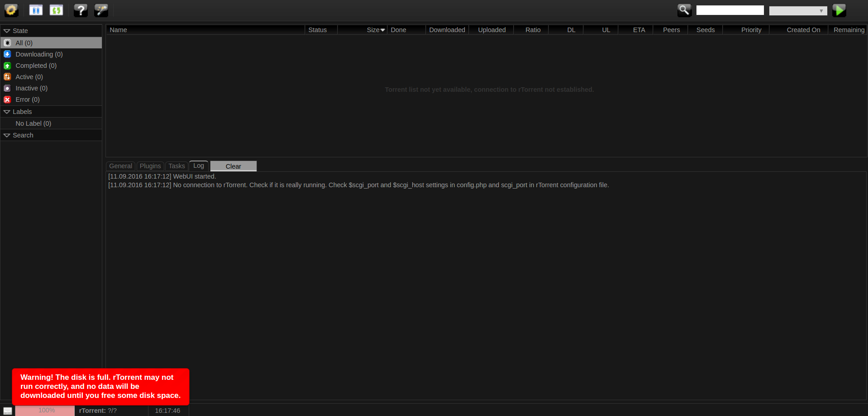Sort by Status column header

click(321, 30)
